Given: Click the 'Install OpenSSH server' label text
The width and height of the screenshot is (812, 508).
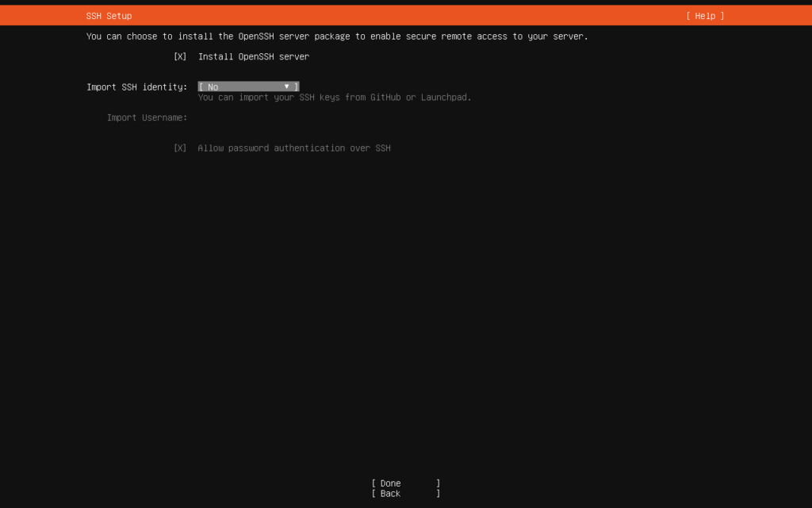Looking at the screenshot, I should 253,57.
